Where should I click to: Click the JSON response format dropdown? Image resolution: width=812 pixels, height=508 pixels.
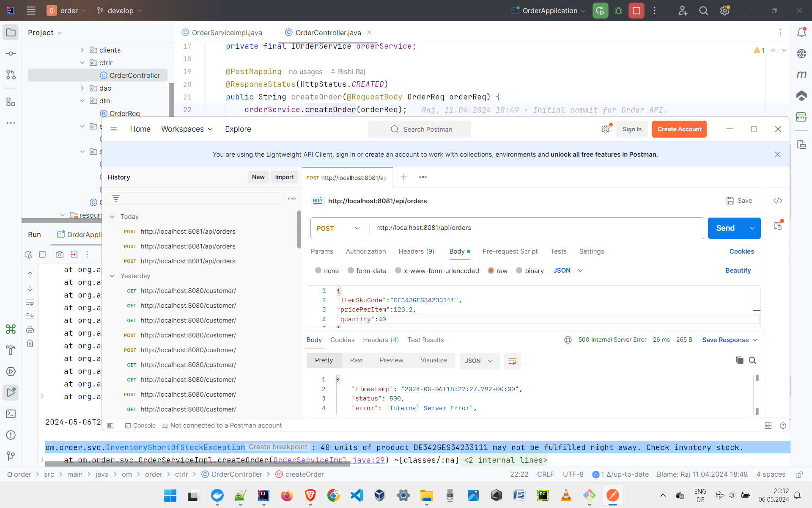click(479, 361)
